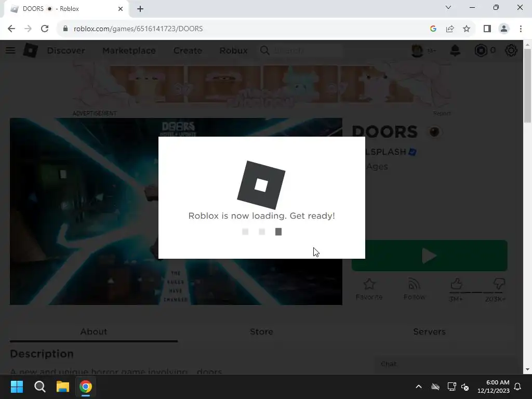Image resolution: width=532 pixels, height=399 pixels.
Task: Open File Explorer from taskbar
Action: point(63,387)
